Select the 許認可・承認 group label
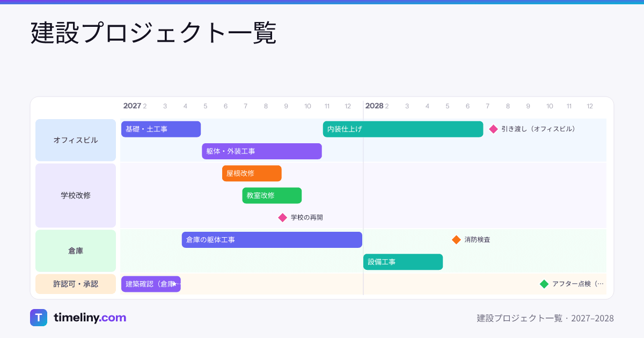 tap(76, 284)
